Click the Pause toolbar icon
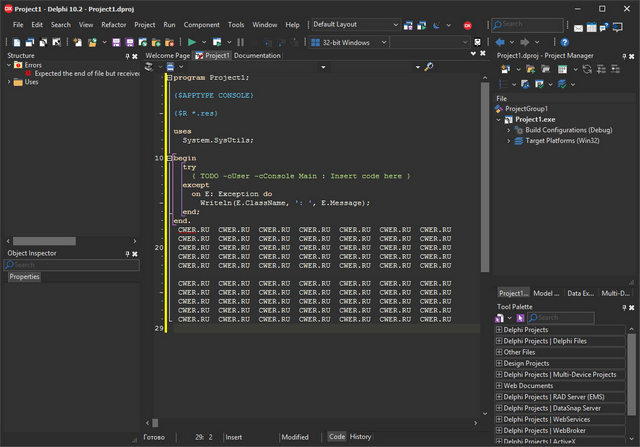640x447 pixels. pyautogui.click(x=240, y=42)
